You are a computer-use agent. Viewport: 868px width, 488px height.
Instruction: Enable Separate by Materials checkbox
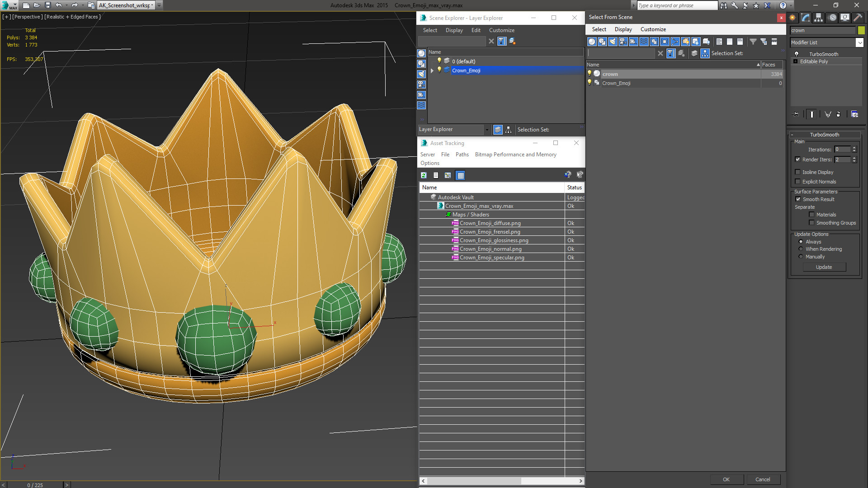click(x=811, y=215)
